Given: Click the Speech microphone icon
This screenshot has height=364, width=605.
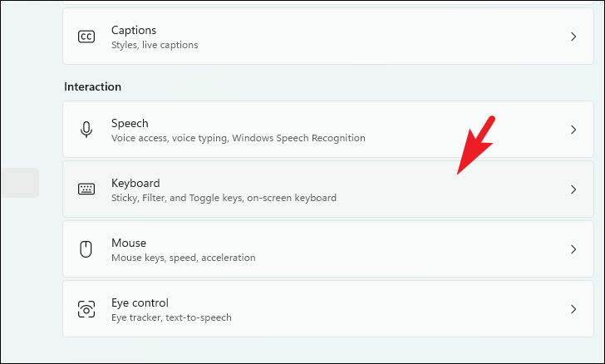Looking at the screenshot, I should click(x=86, y=130).
